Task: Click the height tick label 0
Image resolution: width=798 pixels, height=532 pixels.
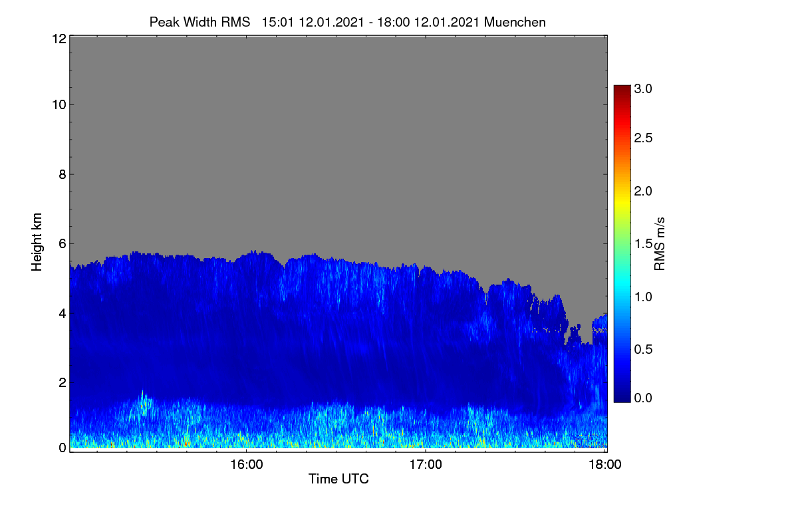Action: pyautogui.click(x=61, y=448)
